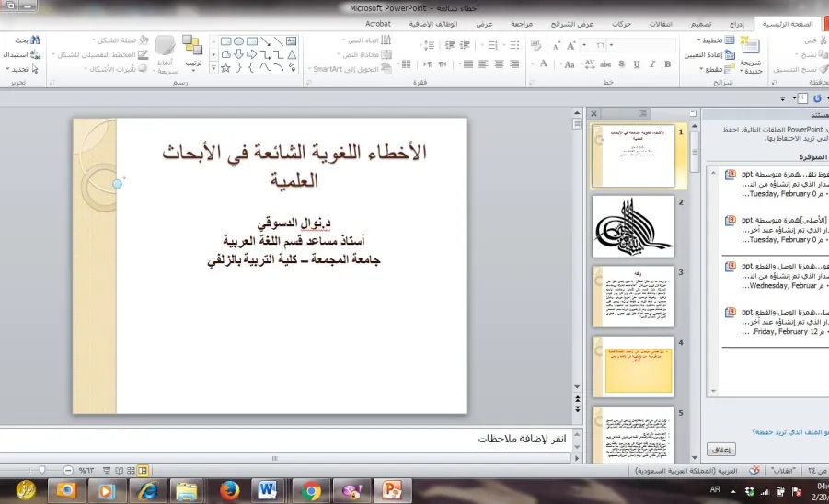Viewport: 829px width, 504px height.
Task: Switch to the Acrobat ribbon tab
Action: 378,24
